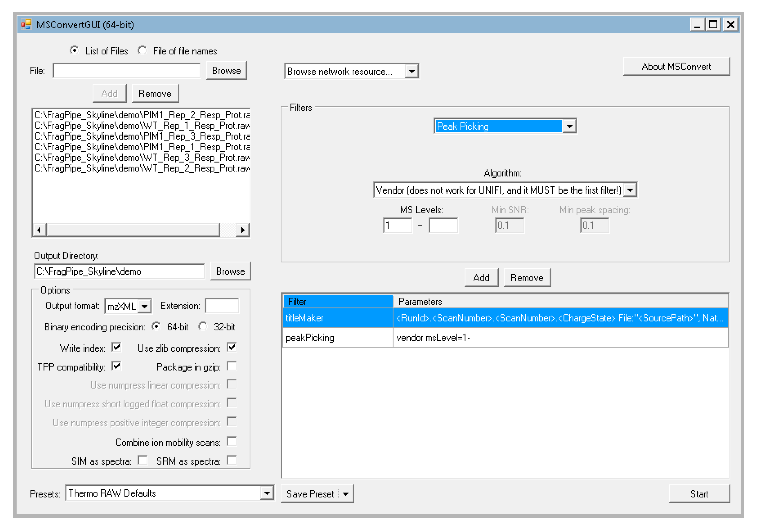Open the Peak Picking filter dropdown
Viewport: 761px width, 532px height.
(x=569, y=126)
